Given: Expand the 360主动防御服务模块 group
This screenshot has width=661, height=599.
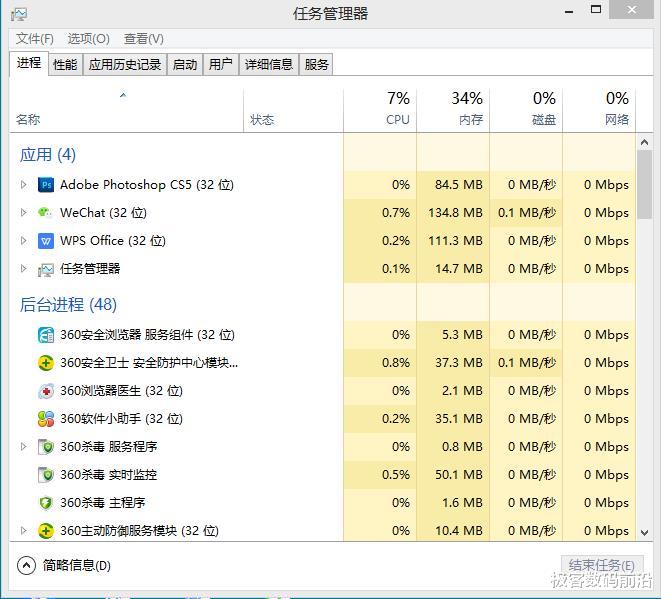Looking at the screenshot, I should coord(24,530).
